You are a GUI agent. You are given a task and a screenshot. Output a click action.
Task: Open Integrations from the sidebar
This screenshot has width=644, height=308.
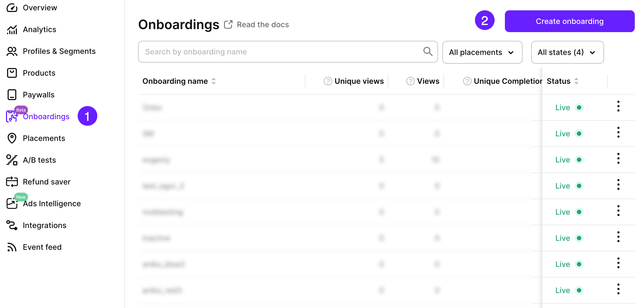tap(12, 225)
